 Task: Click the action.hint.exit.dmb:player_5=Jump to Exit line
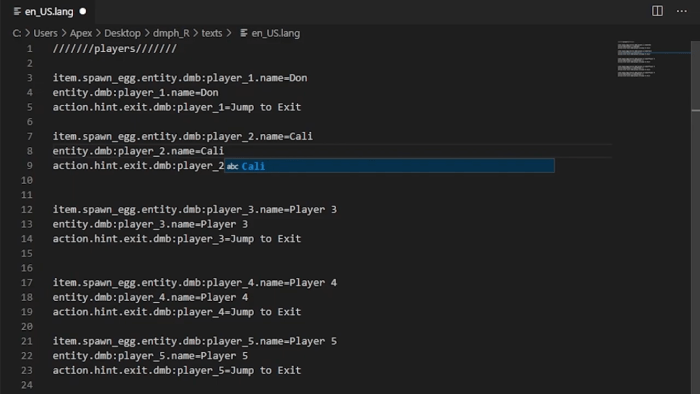tap(177, 370)
